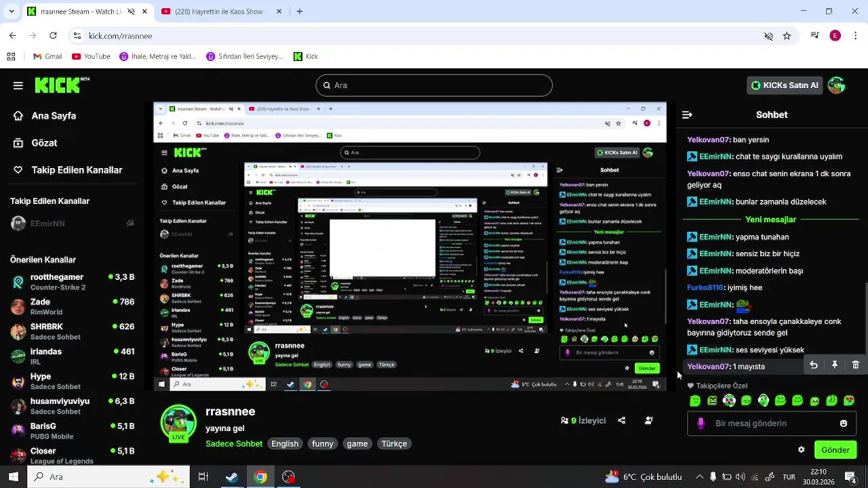Open Steam from the taskbar
Screen dimensions: 868x488
click(232, 477)
